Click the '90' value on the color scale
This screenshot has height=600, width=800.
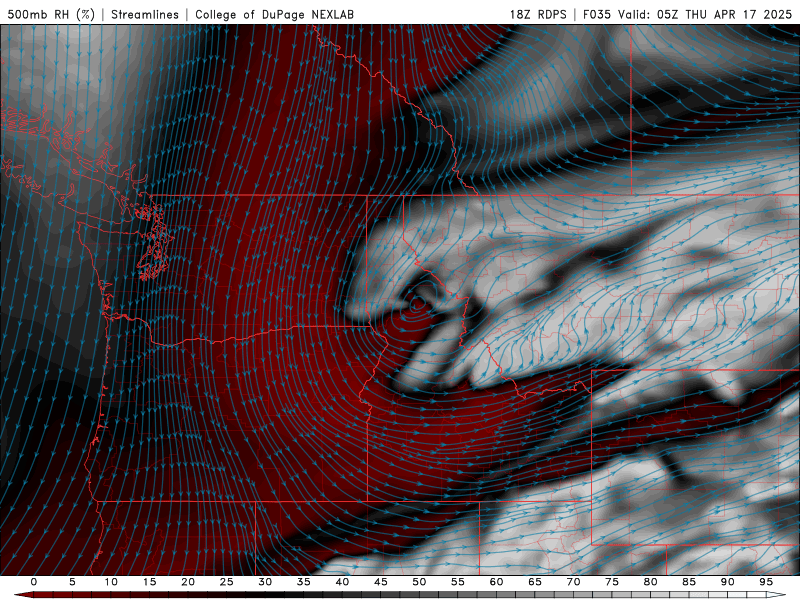[728, 582]
